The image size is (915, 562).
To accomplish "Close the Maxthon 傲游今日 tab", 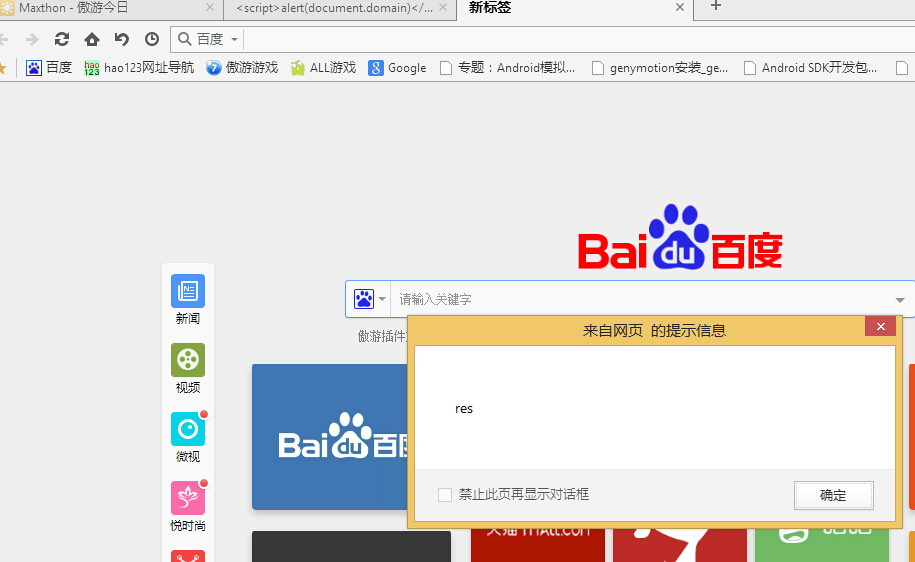I will coord(210,8).
